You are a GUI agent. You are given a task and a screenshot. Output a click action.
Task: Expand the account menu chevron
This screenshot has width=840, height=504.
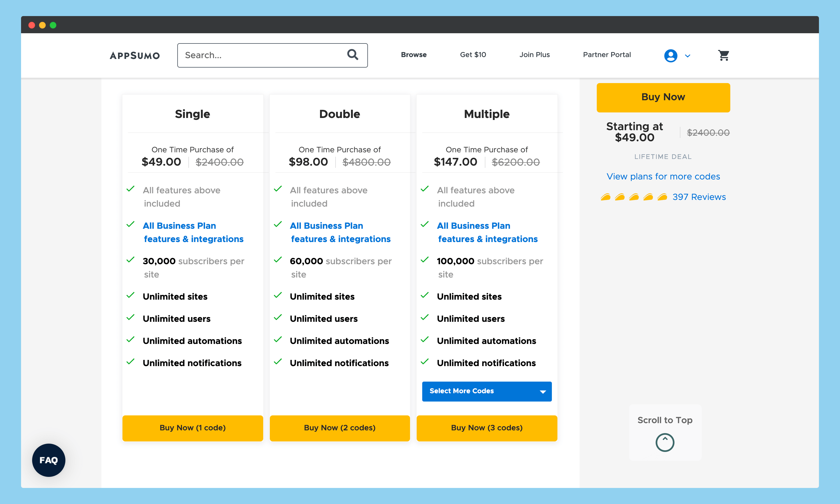688,56
